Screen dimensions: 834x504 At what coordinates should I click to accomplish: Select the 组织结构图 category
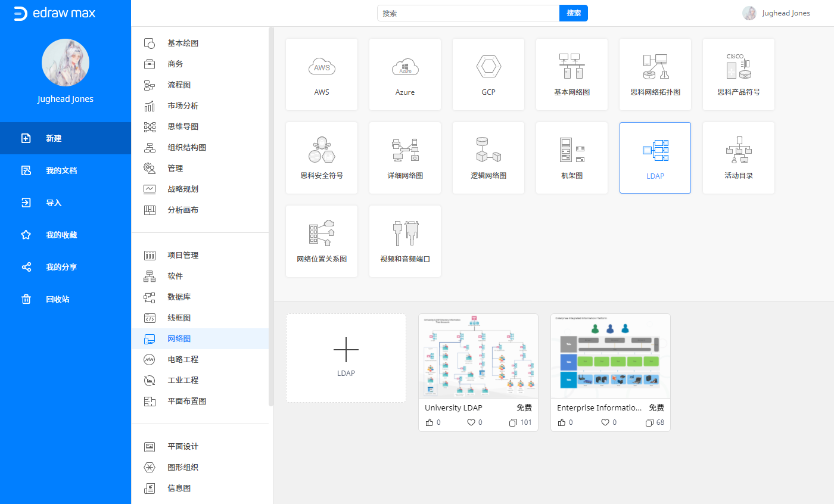point(200,148)
